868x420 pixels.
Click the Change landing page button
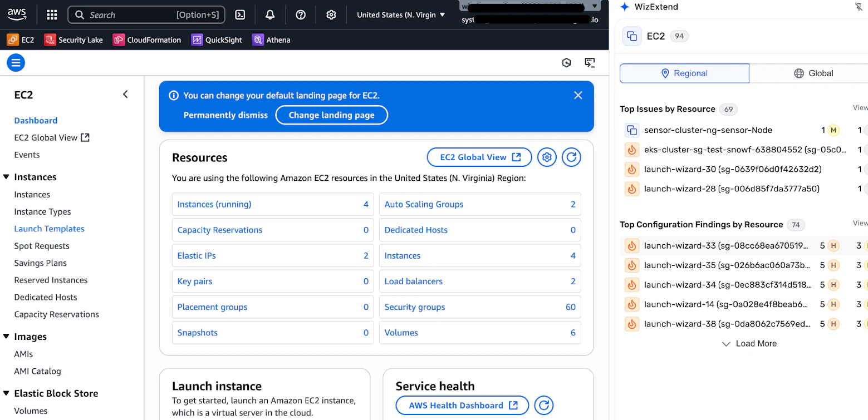pos(331,115)
